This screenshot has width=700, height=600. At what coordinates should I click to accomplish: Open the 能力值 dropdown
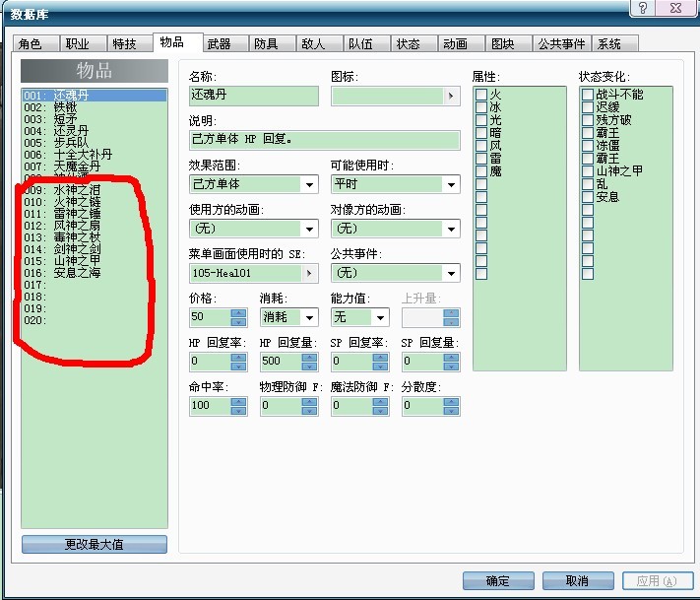point(380,317)
